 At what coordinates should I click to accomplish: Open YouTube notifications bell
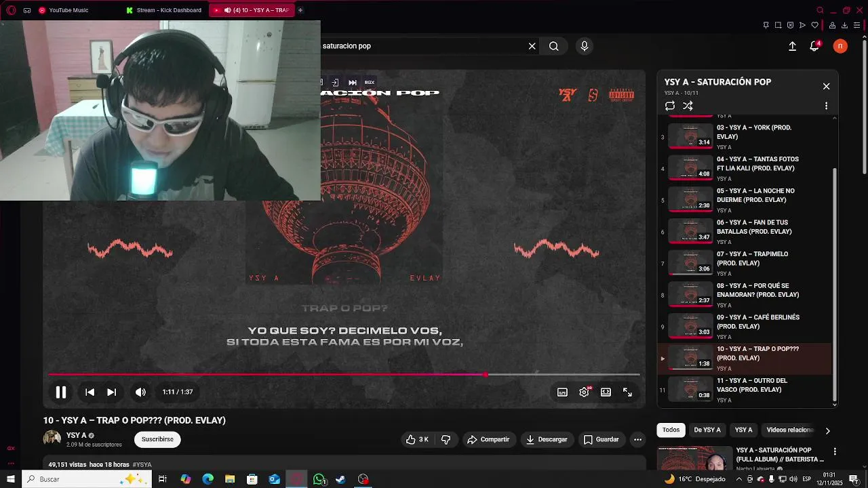tap(814, 46)
